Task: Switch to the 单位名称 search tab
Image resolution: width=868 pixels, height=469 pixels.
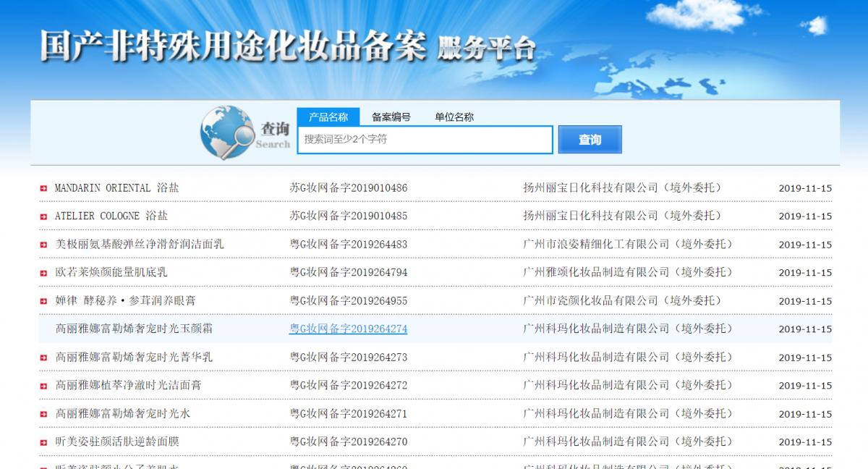Action: click(x=454, y=116)
